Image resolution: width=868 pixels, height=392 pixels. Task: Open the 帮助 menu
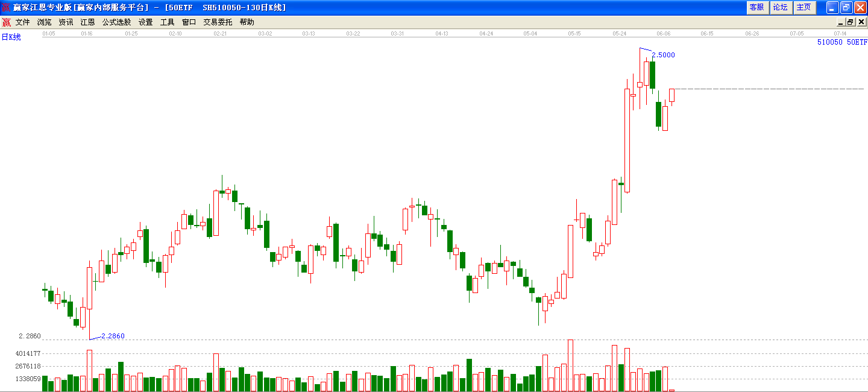coord(247,22)
